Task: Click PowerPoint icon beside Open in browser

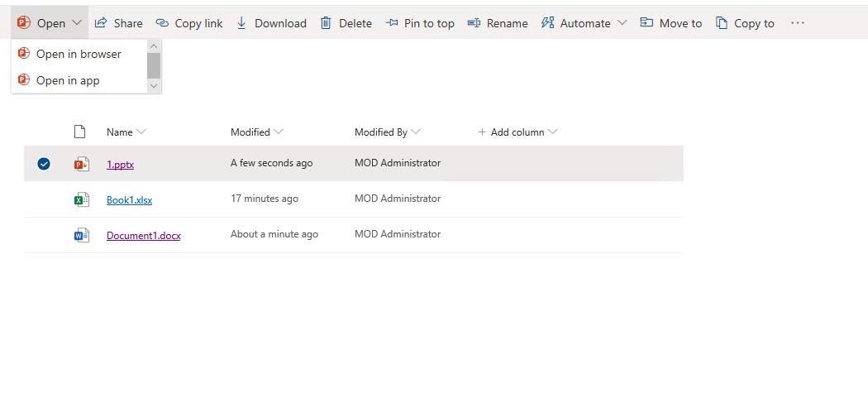Action: coord(24,54)
